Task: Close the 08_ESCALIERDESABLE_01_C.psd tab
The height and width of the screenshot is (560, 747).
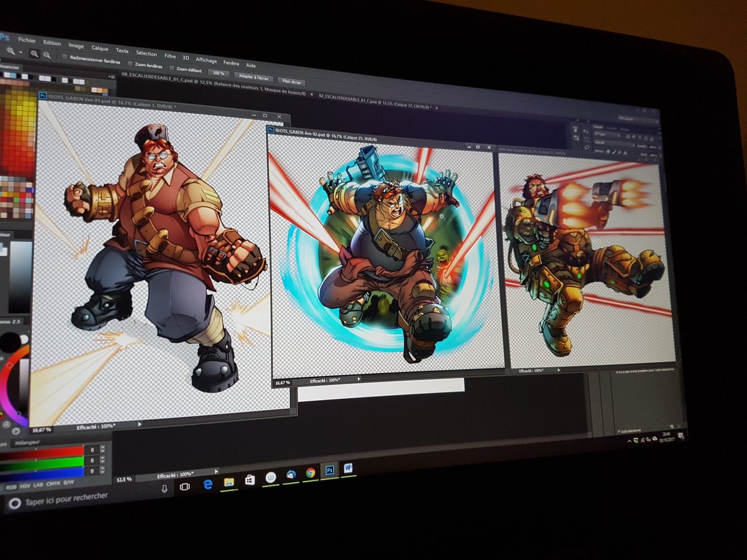Action: pyautogui.click(x=311, y=95)
